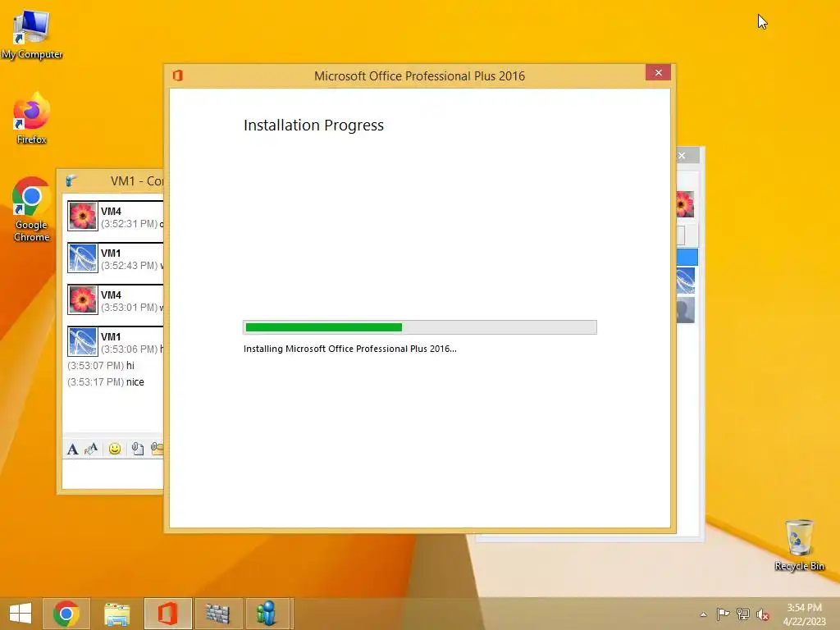Click the VM1 chat window title bar
The image size is (840, 630).
[x=111, y=181]
